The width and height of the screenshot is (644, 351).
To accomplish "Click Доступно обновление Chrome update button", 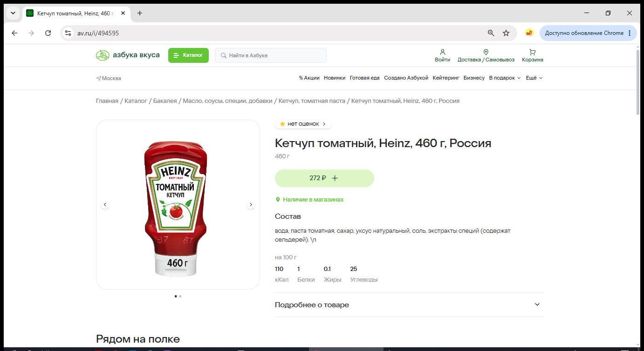I will 588,33.
